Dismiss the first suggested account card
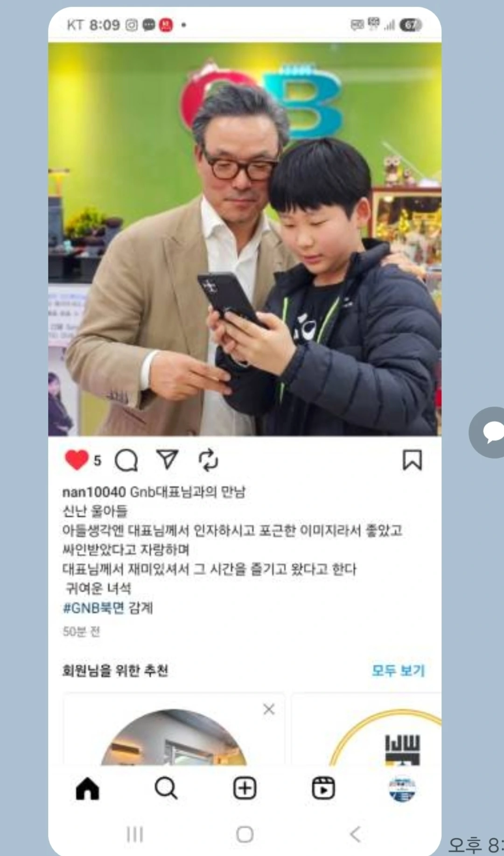The image size is (504, 856). [269, 709]
